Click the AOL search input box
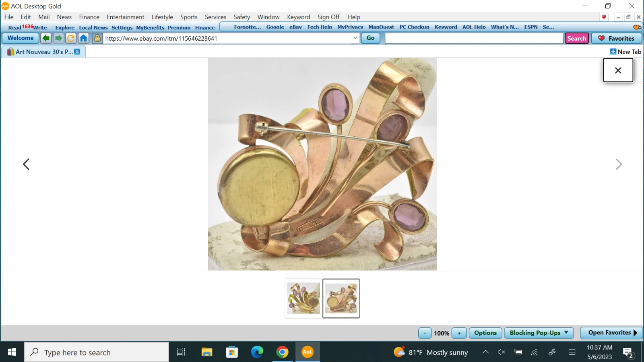Viewport: 644px width, 362px height. [x=474, y=38]
